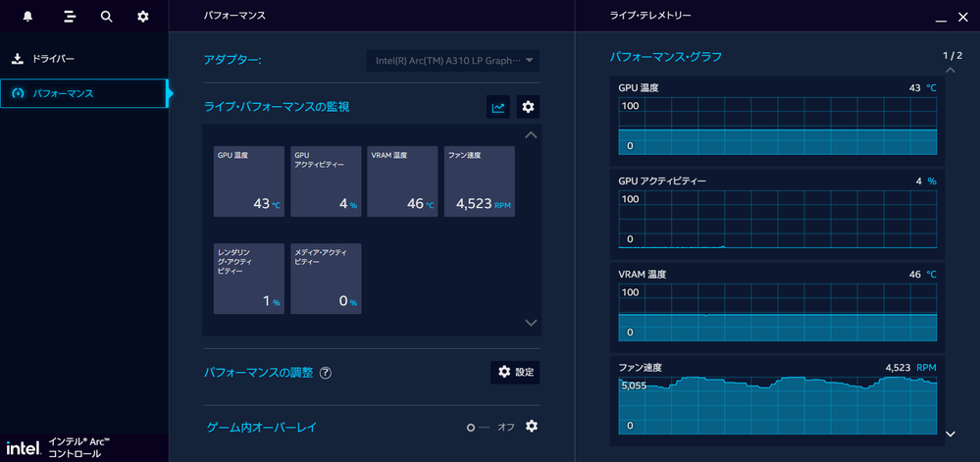Screen dimensions: 980x462
Task: Go to the previous graph page arrow
Action: [x=951, y=70]
